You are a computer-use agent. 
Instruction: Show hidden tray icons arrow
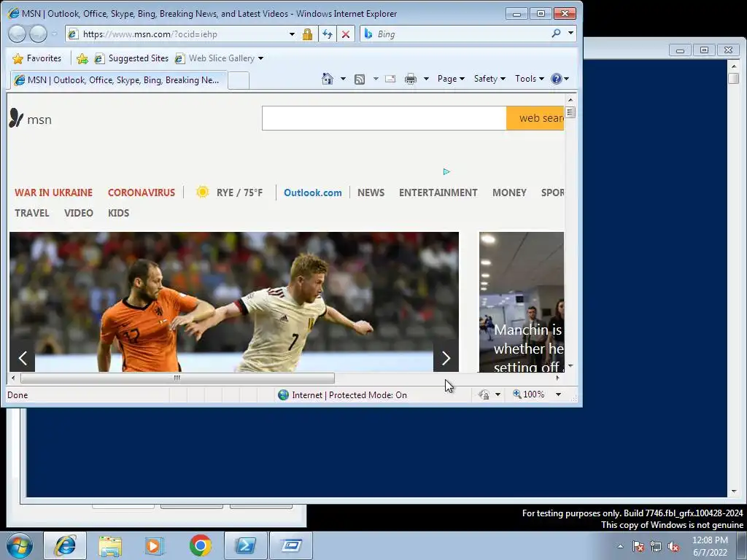coord(620,546)
